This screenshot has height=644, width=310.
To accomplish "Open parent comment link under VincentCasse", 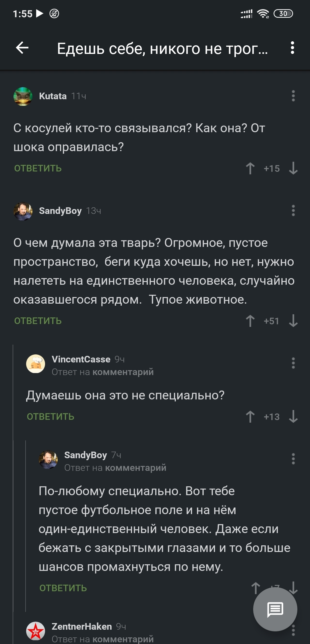I will [x=123, y=372].
